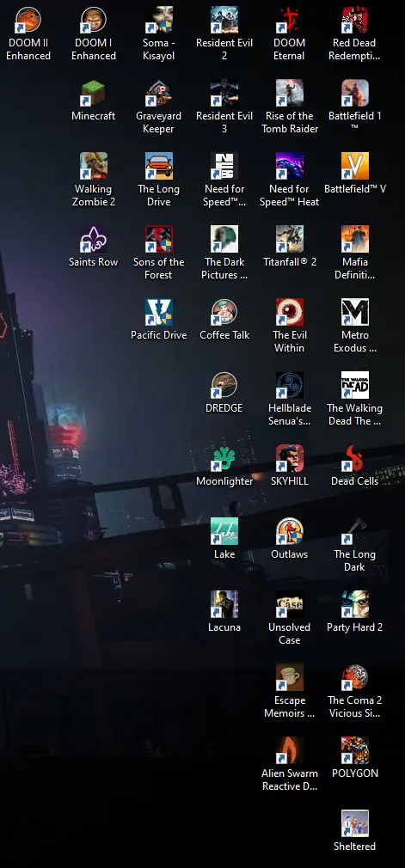405x868 pixels.
Task: Click the Sons of the Forest icon
Action: (159, 240)
